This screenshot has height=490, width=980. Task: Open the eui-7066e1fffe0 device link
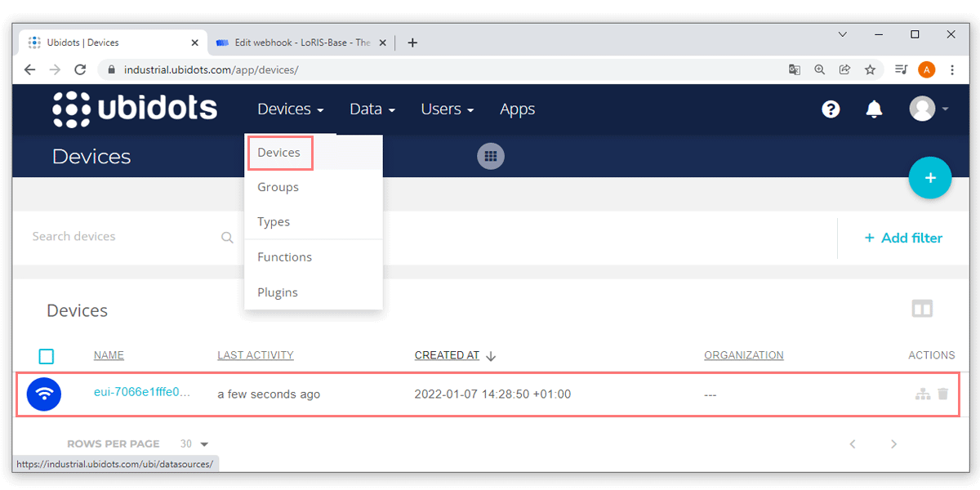(142, 392)
